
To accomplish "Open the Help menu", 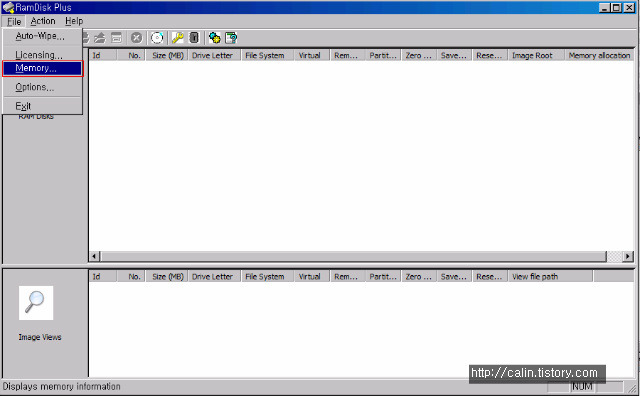I will point(74,21).
